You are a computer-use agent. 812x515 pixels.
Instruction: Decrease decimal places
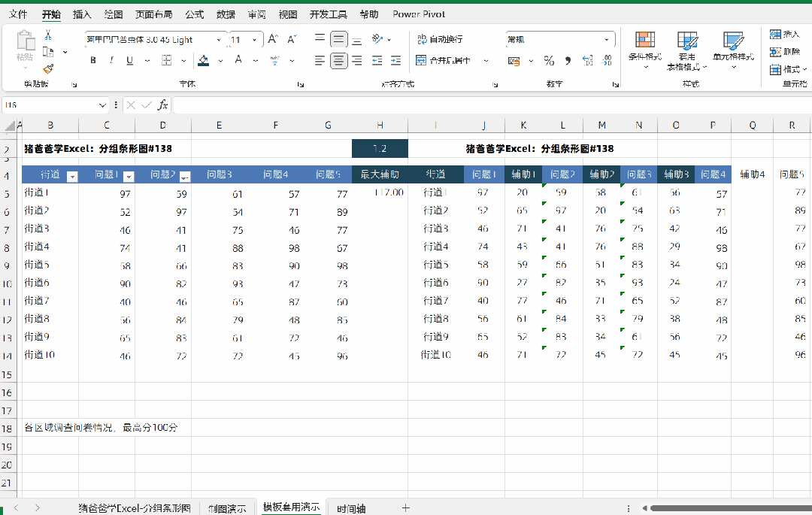pyautogui.click(x=607, y=61)
